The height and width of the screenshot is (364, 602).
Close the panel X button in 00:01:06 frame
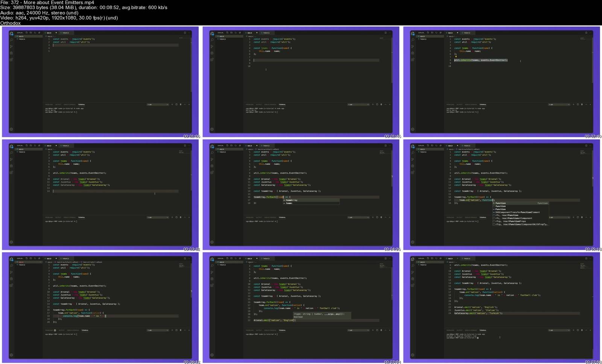click(x=189, y=105)
